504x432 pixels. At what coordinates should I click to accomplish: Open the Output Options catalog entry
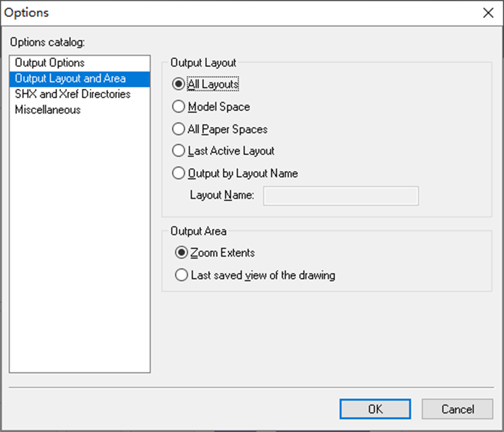click(53, 63)
